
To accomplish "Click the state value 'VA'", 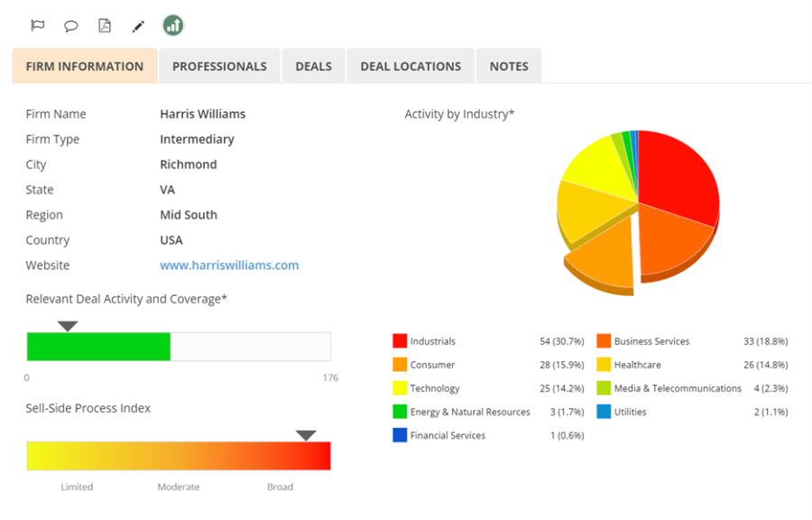I will (167, 190).
